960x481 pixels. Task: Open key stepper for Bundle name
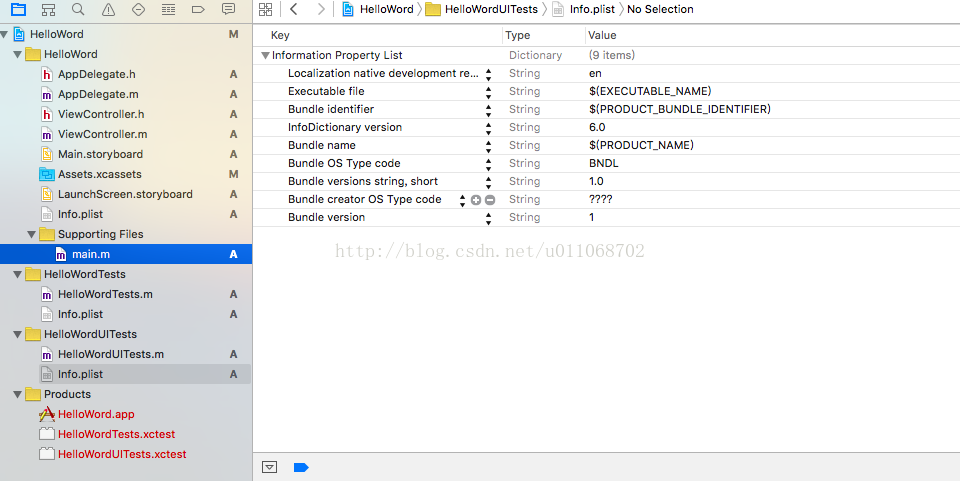click(x=489, y=146)
